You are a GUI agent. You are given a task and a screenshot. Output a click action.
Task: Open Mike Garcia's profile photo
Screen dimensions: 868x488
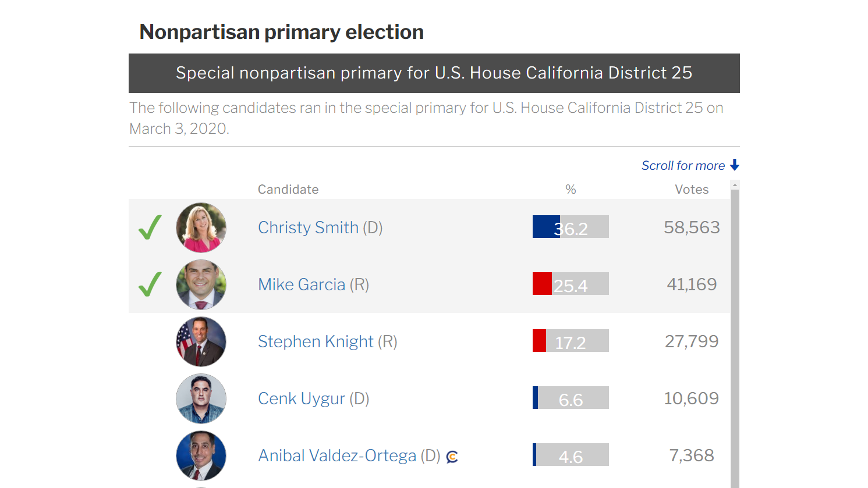click(x=201, y=284)
